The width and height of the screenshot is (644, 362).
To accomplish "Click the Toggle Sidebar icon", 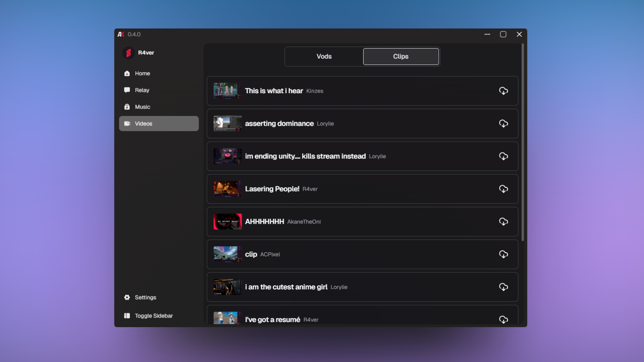I will click(127, 315).
